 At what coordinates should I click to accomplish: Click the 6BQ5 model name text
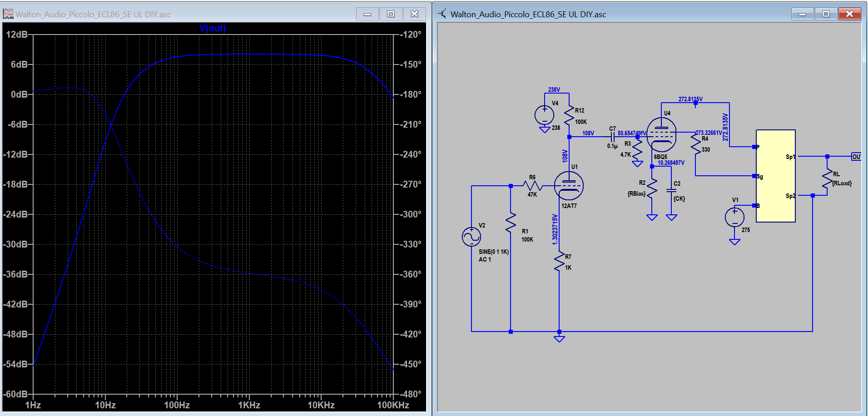[x=660, y=157]
